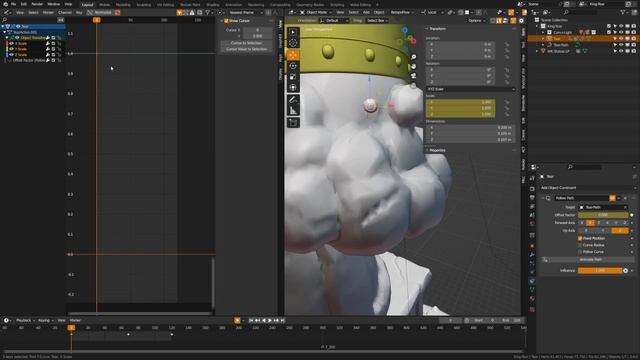Screen dimensions: 640x360
Task: Select the combined Transform tool
Action: [293, 87]
